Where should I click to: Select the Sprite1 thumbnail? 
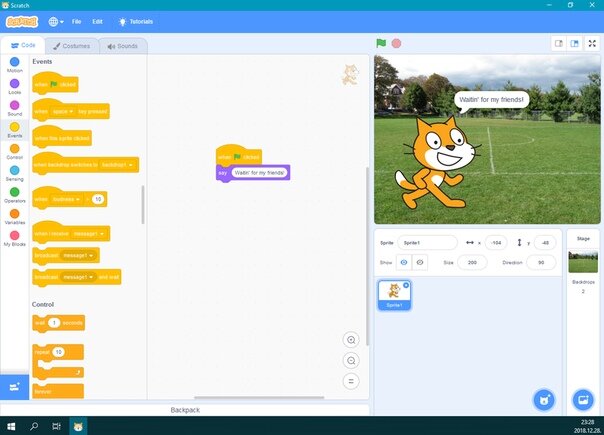pyautogui.click(x=394, y=295)
